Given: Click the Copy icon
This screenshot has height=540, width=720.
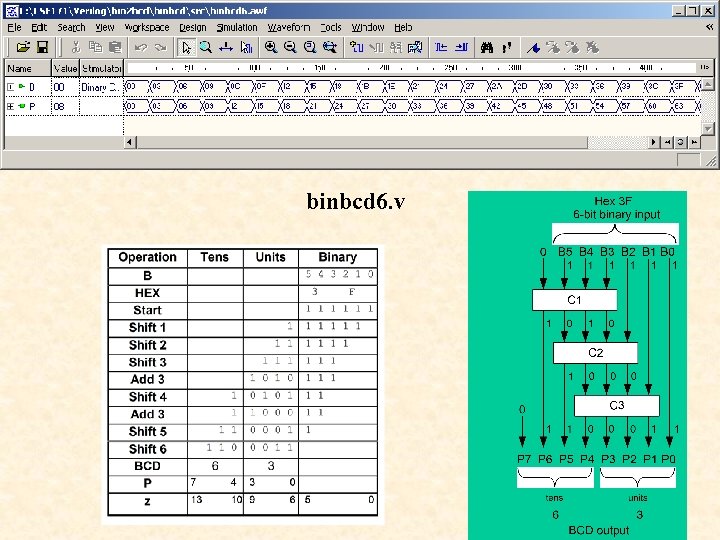Looking at the screenshot, I should click(x=96, y=47).
